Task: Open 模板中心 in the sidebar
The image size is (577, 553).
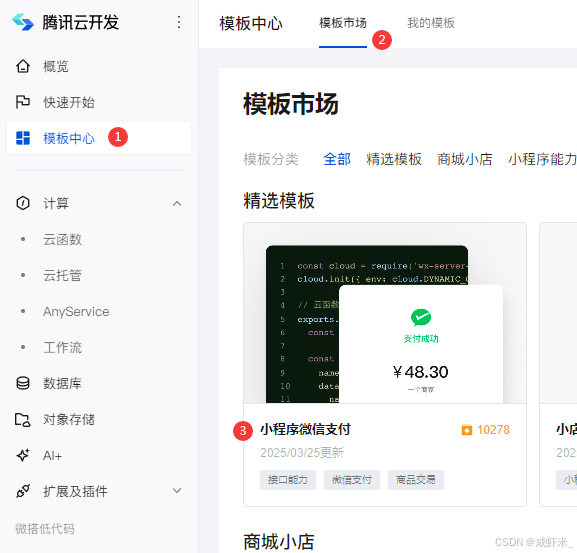Action: click(99, 138)
